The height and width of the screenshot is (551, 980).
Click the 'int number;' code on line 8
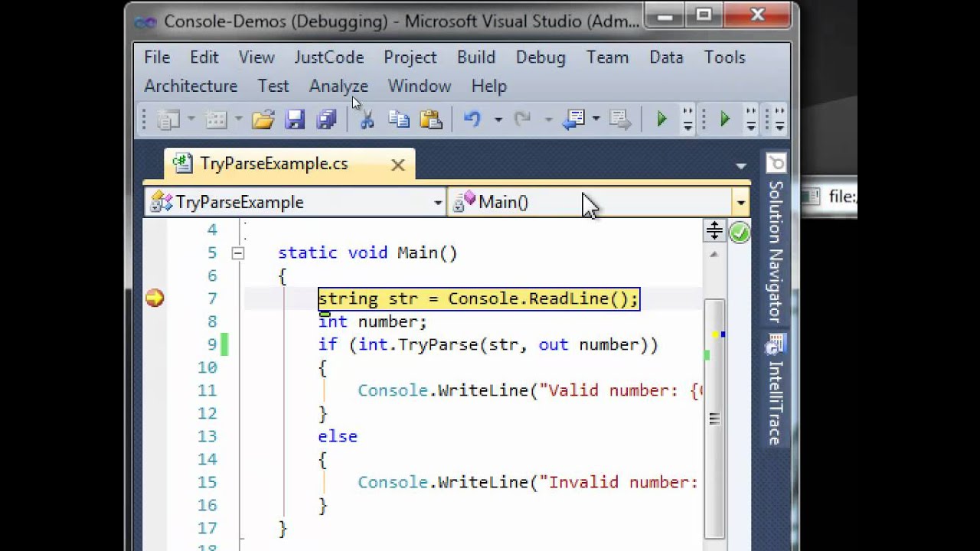[x=373, y=322]
